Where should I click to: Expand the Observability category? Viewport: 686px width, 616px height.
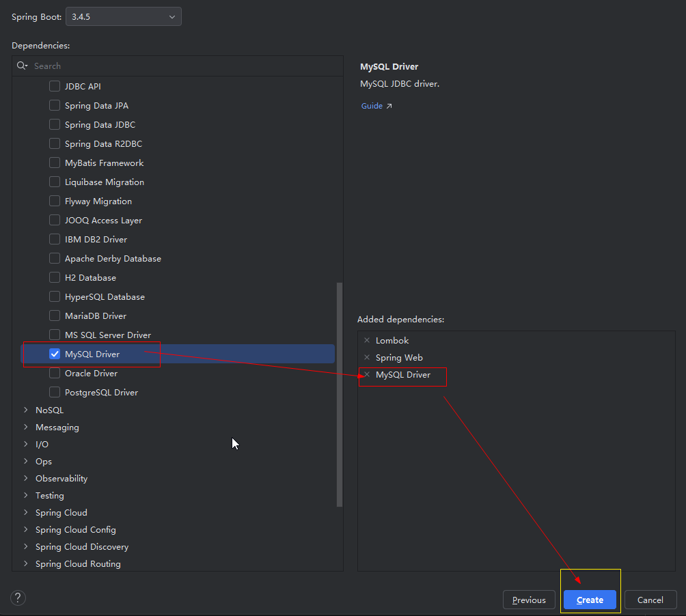tap(26, 478)
